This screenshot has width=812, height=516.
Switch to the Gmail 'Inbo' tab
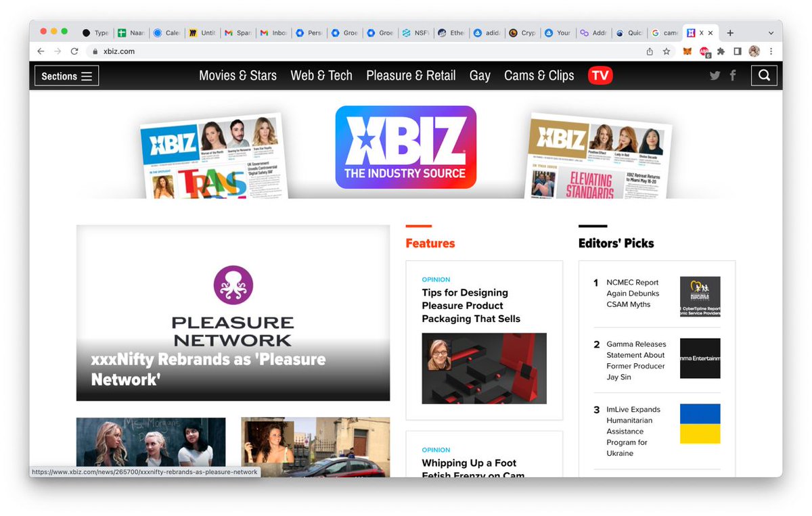pos(274,32)
